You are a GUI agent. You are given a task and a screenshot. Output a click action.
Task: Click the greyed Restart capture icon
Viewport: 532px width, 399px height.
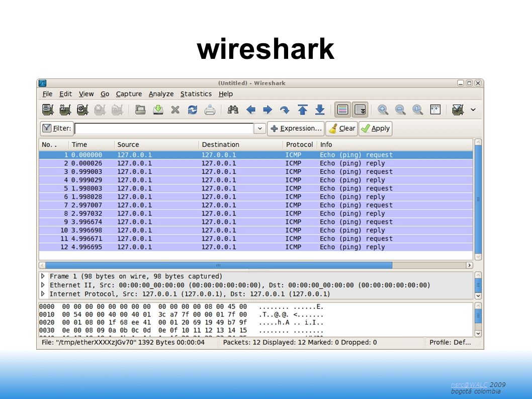click(117, 110)
